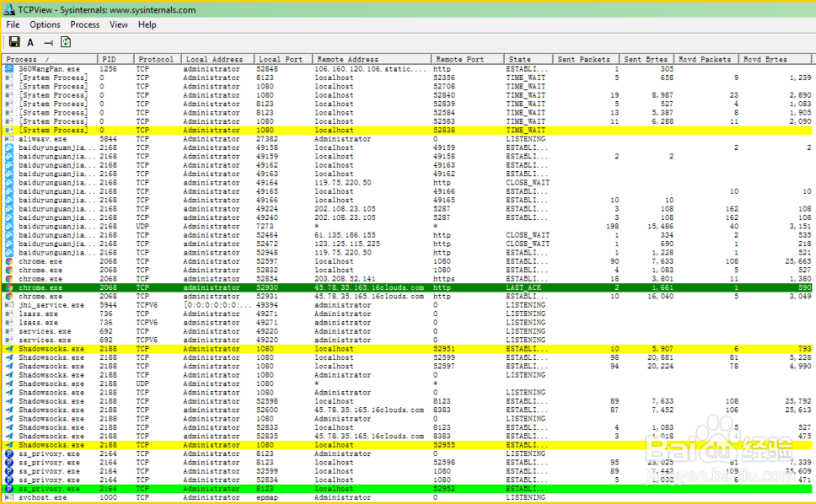Viewport: 816px width, 504px height.
Task: Sort by the Process column header
Action: (x=50, y=59)
